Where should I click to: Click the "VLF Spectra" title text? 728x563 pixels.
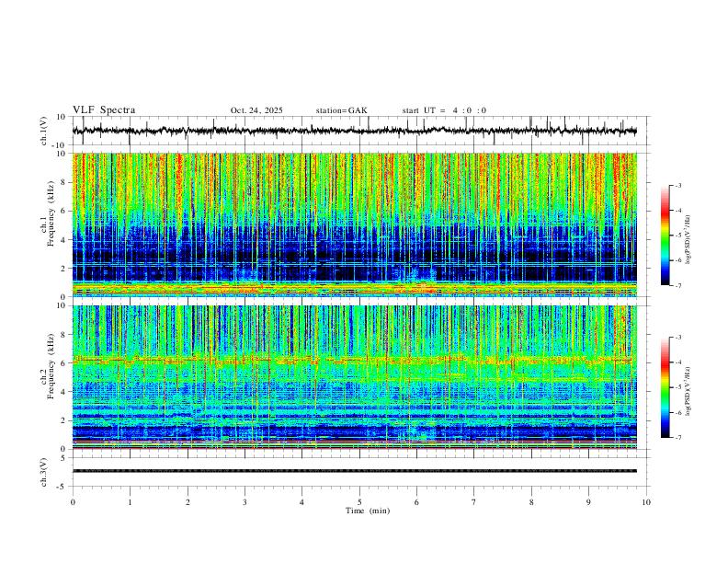(x=104, y=110)
